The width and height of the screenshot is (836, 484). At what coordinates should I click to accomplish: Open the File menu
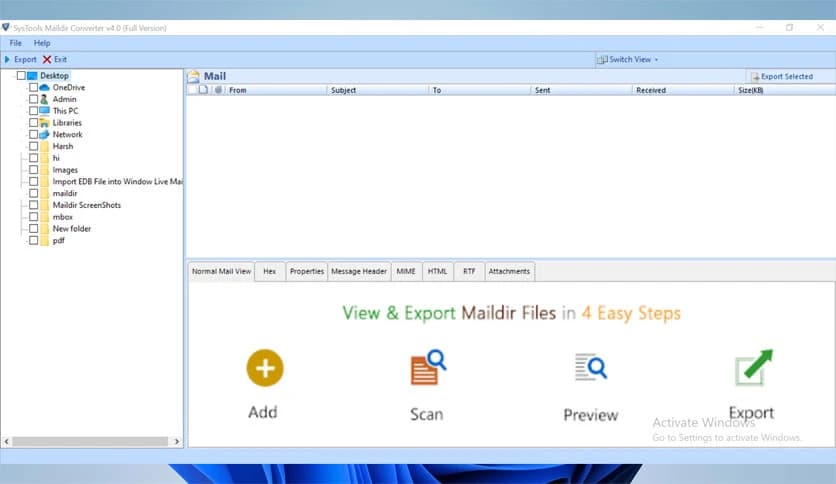pos(15,43)
